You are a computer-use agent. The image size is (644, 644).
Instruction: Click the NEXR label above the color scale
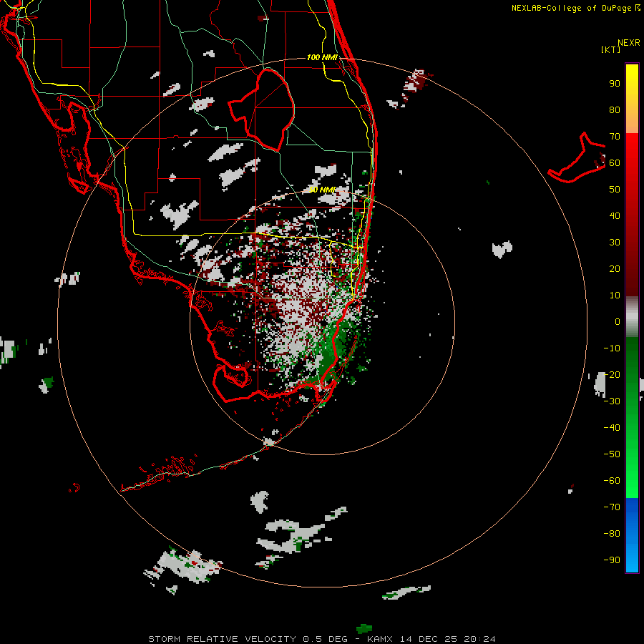point(628,43)
